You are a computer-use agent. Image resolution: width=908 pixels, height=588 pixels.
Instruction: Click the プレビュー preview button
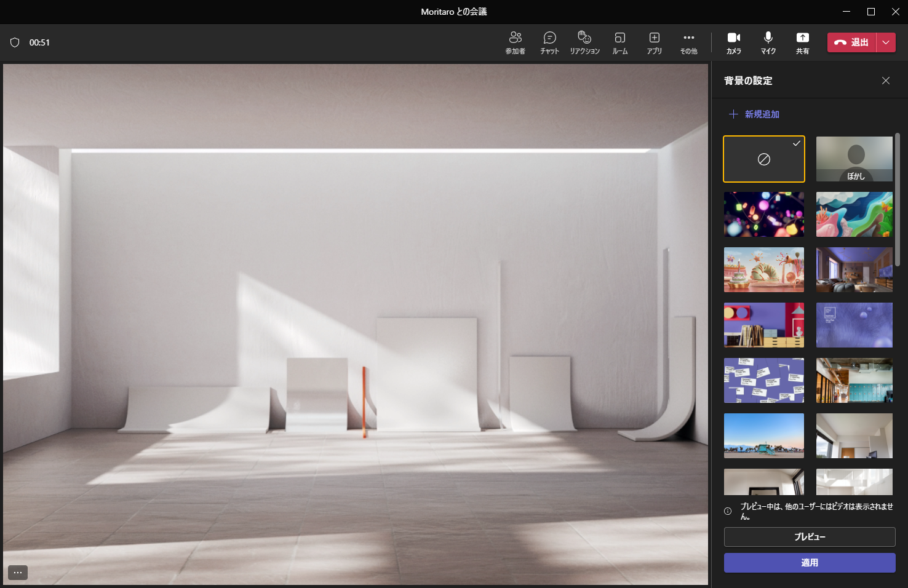pyautogui.click(x=810, y=537)
